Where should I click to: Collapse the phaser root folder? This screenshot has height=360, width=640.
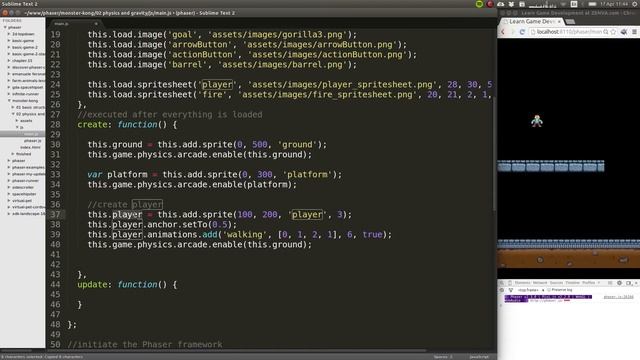pyautogui.click(x=5, y=27)
